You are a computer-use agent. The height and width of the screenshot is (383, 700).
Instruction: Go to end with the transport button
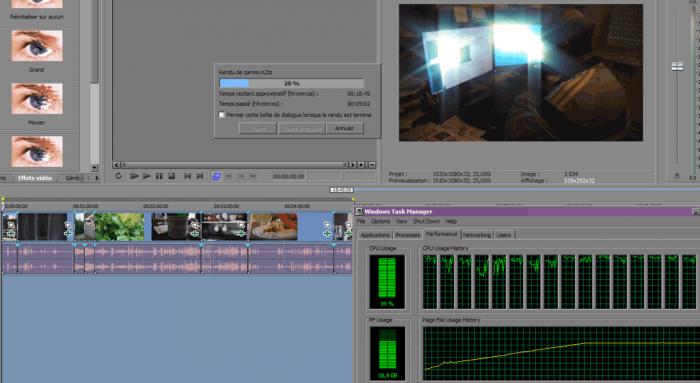[x=200, y=176]
